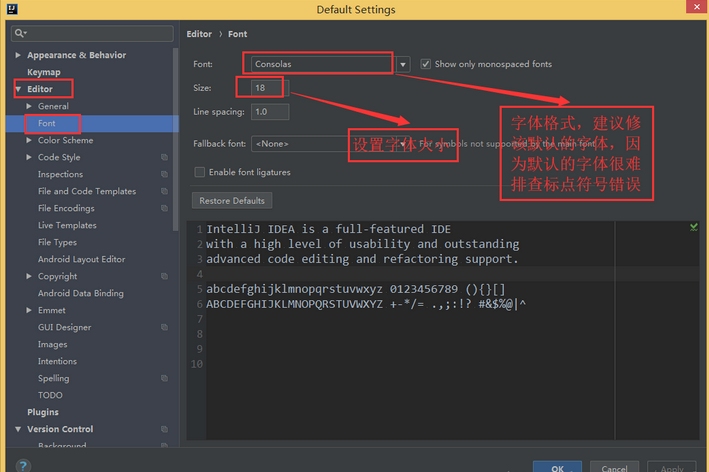Expand Appearance & Behavior section
709x472 pixels.
(x=18, y=55)
